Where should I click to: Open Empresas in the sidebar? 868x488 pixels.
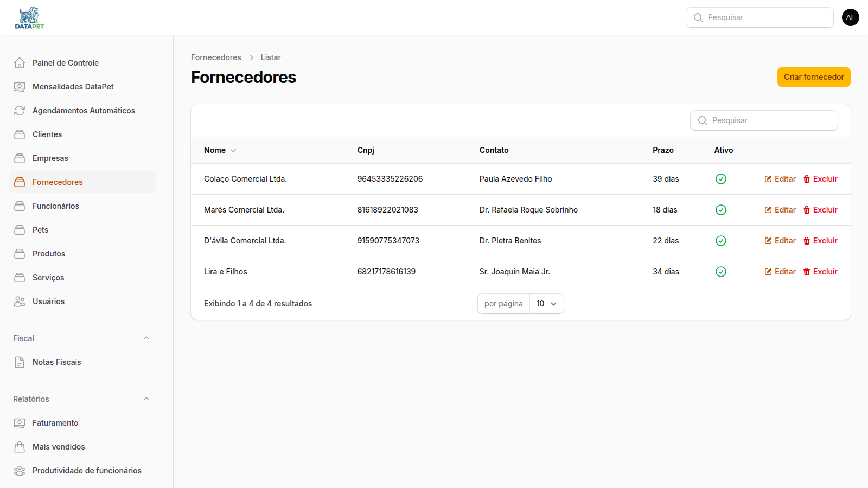pos(82,158)
